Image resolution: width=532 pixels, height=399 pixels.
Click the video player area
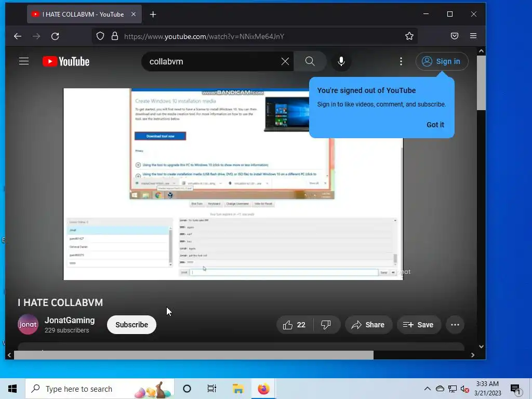click(x=233, y=184)
